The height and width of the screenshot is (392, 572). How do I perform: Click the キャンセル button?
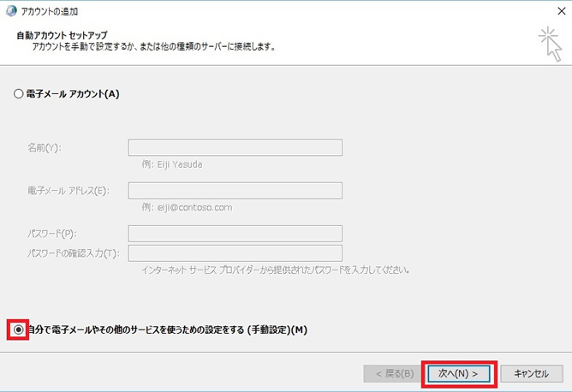[532, 374]
